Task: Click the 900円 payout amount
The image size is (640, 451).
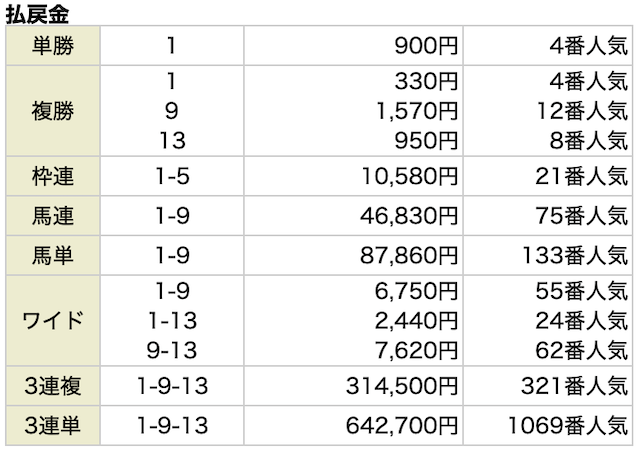Action: (x=425, y=46)
